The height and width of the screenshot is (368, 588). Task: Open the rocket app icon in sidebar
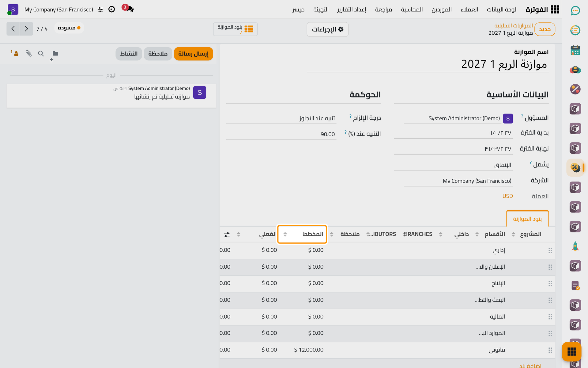pyautogui.click(x=575, y=246)
